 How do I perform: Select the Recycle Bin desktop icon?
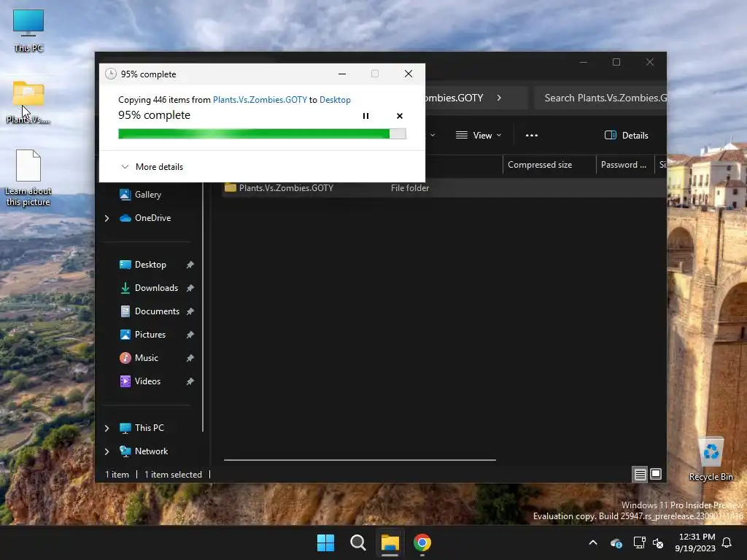[711, 459]
